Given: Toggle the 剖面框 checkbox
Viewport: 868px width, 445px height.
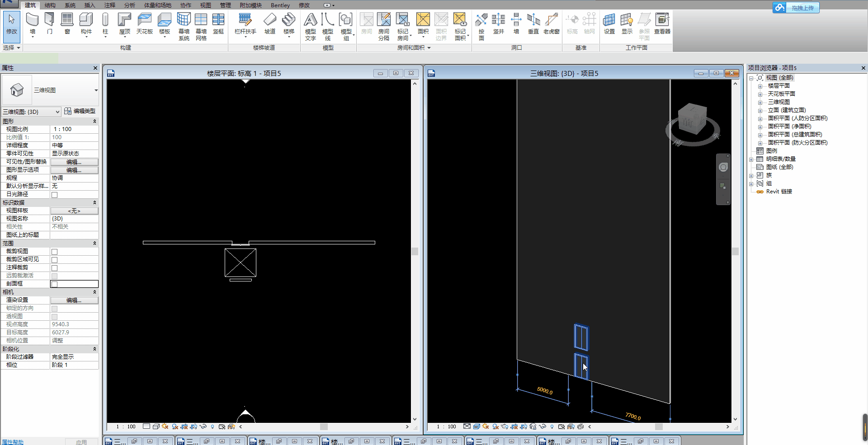Looking at the screenshot, I should 54,284.
